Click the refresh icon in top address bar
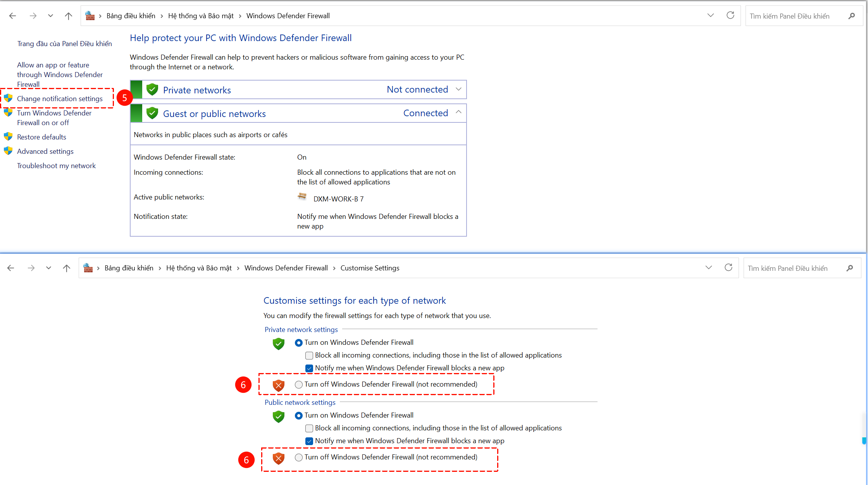 click(730, 15)
